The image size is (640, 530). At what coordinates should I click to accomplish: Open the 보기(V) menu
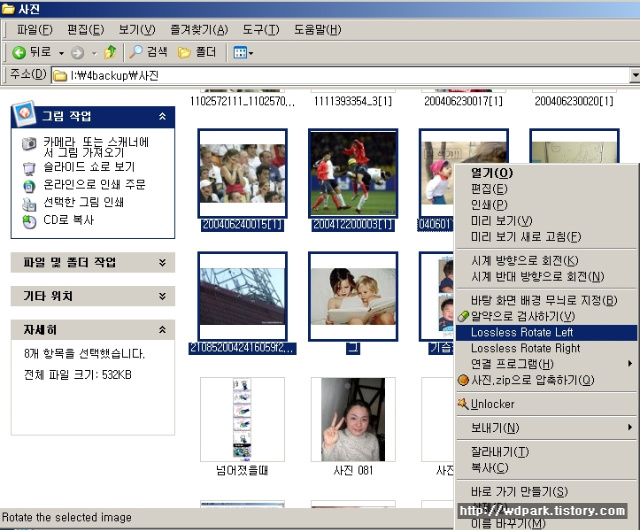click(137, 30)
